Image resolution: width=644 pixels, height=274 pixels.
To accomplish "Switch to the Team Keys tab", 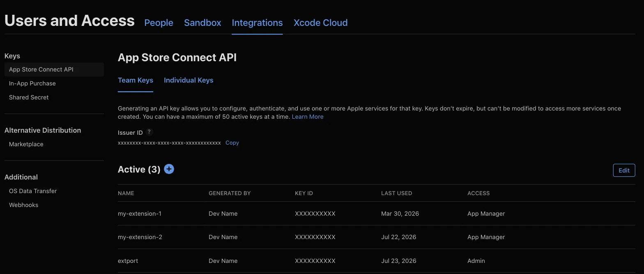I will point(136,80).
